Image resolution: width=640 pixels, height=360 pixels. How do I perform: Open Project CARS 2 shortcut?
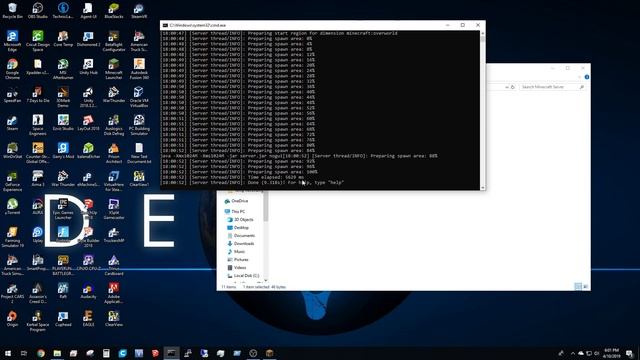click(x=12, y=293)
